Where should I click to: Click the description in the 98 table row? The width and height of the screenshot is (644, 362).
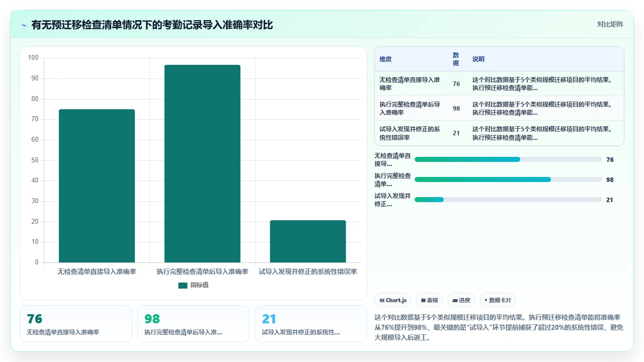click(x=542, y=109)
